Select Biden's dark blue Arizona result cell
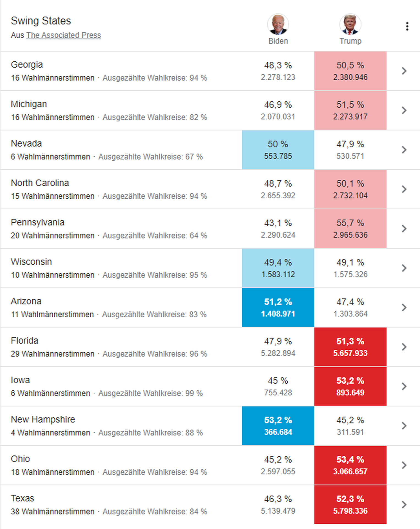This screenshot has width=420, height=529. [278, 307]
